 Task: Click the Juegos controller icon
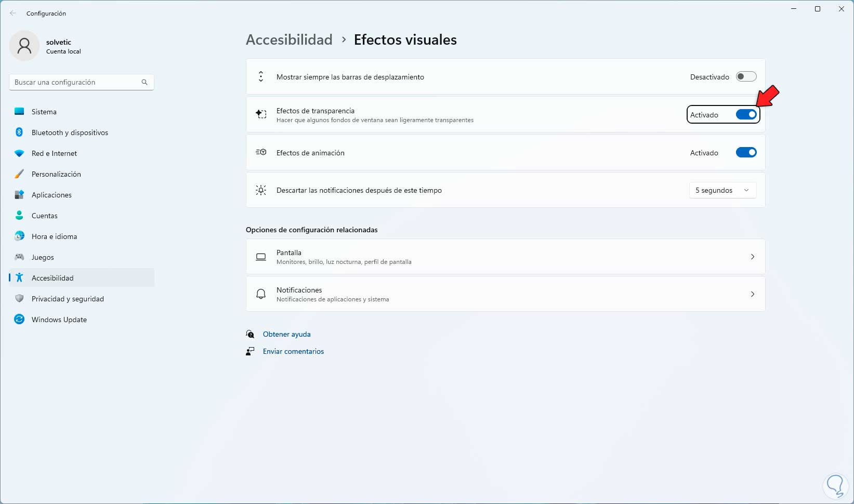19,257
